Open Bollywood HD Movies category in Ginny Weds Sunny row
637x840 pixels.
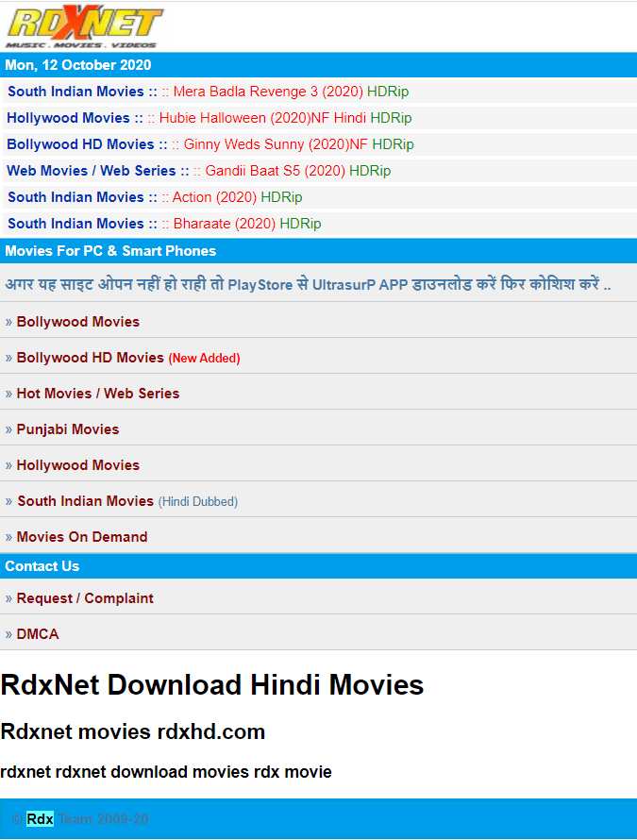coord(80,144)
